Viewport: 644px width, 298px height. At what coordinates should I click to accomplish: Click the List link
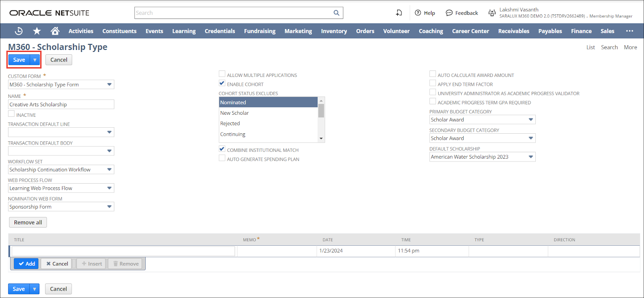(x=590, y=47)
